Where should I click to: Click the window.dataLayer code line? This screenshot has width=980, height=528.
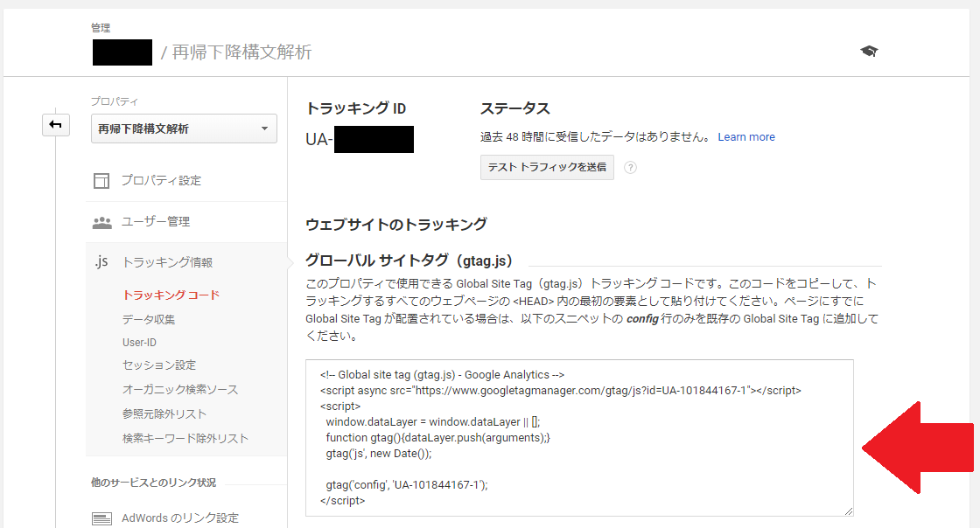click(x=432, y=422)
